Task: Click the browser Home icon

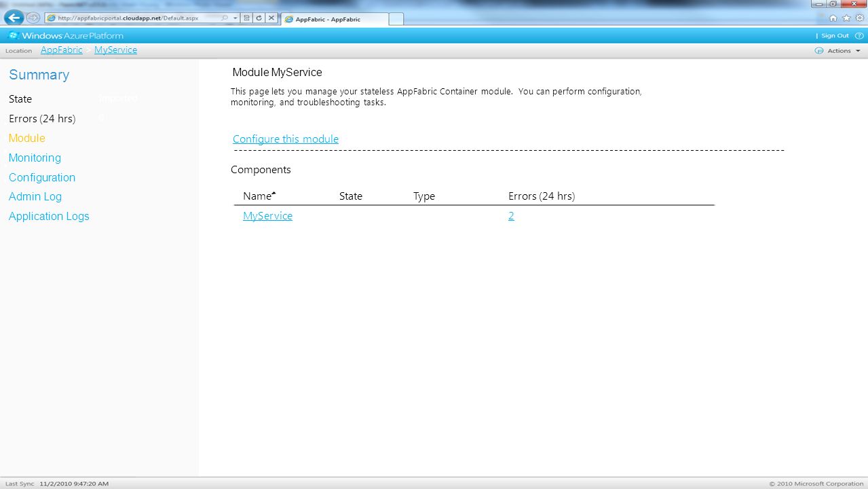Action: click(833, 18)
